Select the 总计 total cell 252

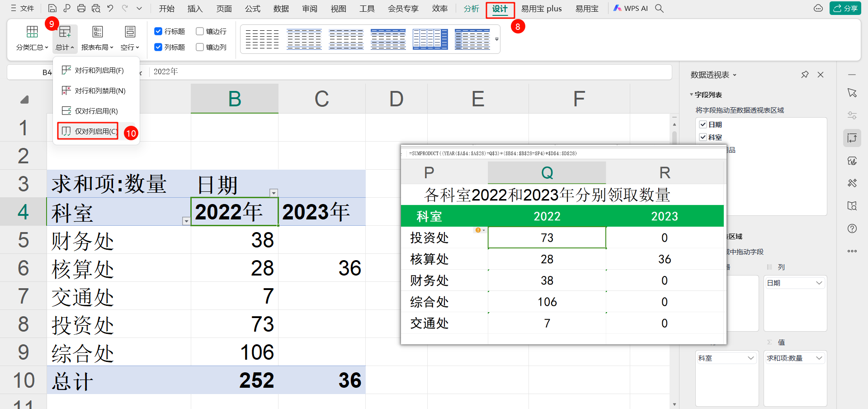[235, 380]
